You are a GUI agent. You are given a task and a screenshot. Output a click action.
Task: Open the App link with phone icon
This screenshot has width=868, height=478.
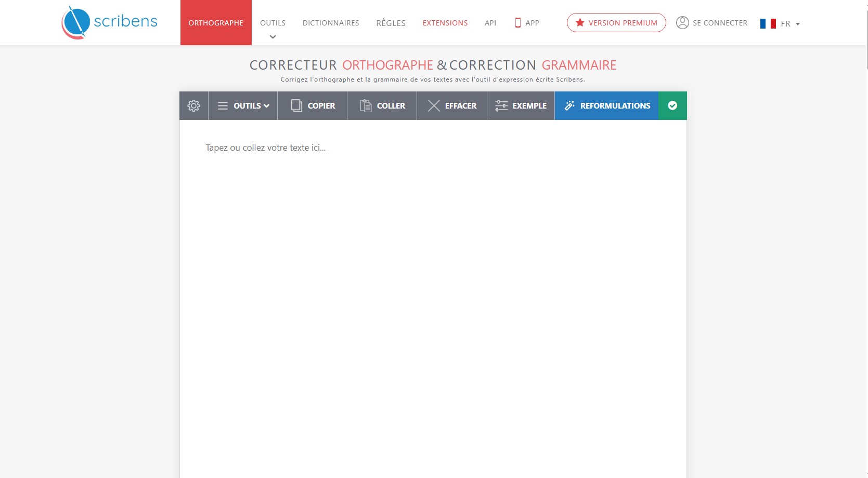[x=527, y=23]
